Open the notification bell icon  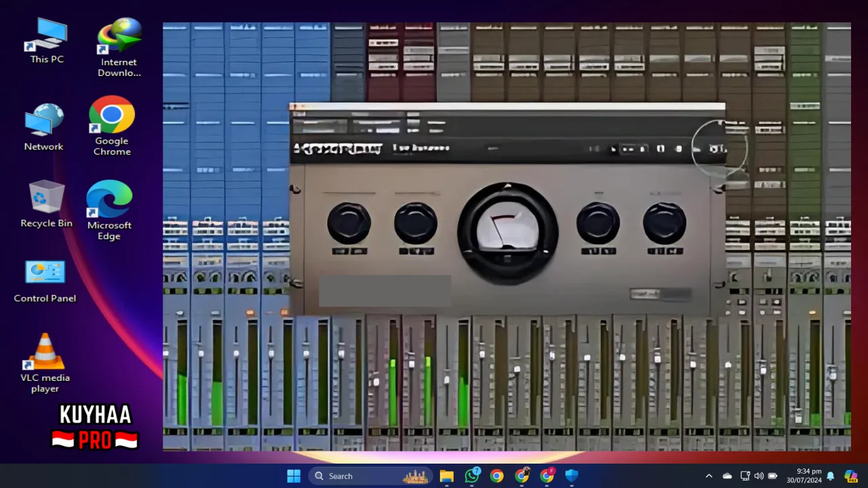pyautogui.click(x=830, y=476)
